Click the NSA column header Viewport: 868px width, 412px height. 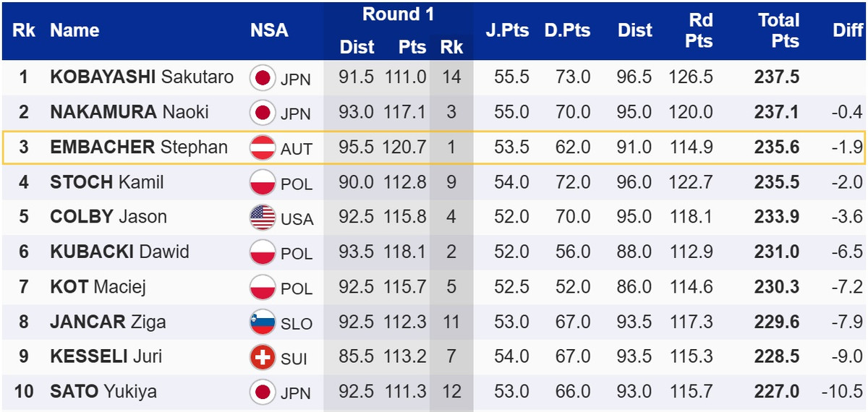tap(269, 30)
